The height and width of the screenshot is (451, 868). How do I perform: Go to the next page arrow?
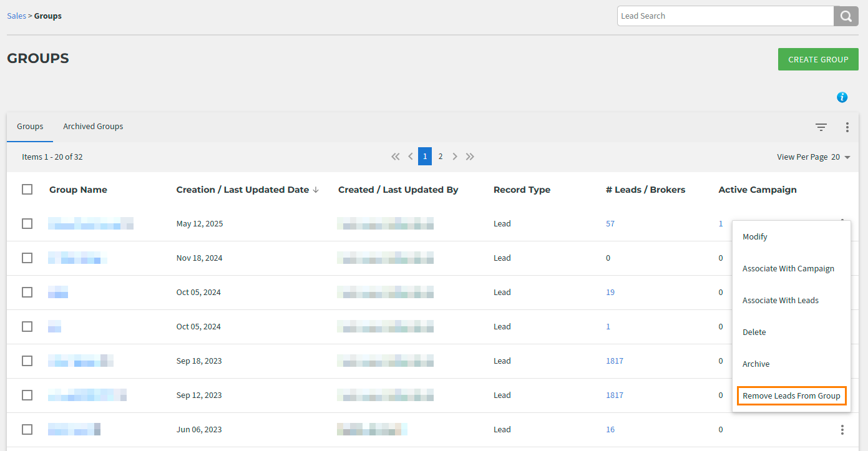point(455,157)
